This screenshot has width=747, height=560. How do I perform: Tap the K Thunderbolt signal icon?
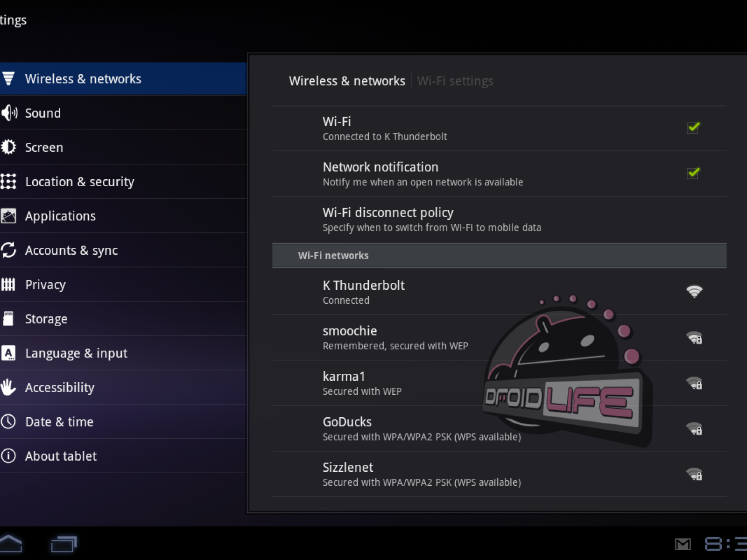(694, 292)
